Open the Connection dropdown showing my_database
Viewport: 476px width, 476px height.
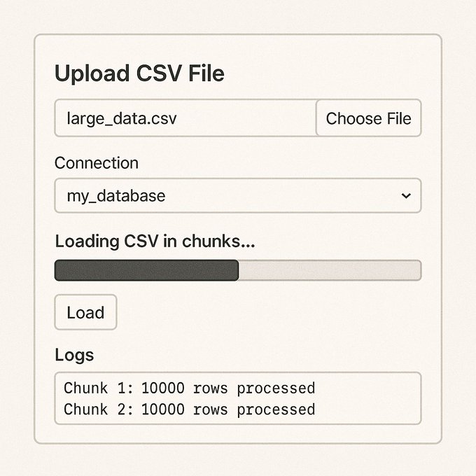(238, 195)
